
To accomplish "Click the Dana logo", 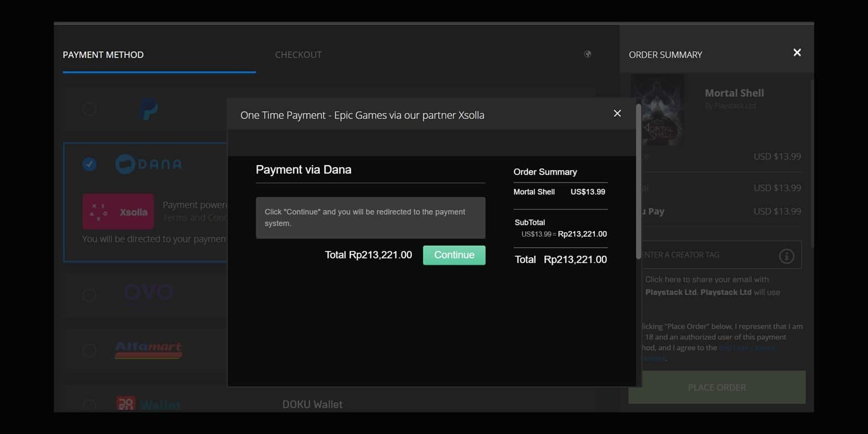I will 148,164.
